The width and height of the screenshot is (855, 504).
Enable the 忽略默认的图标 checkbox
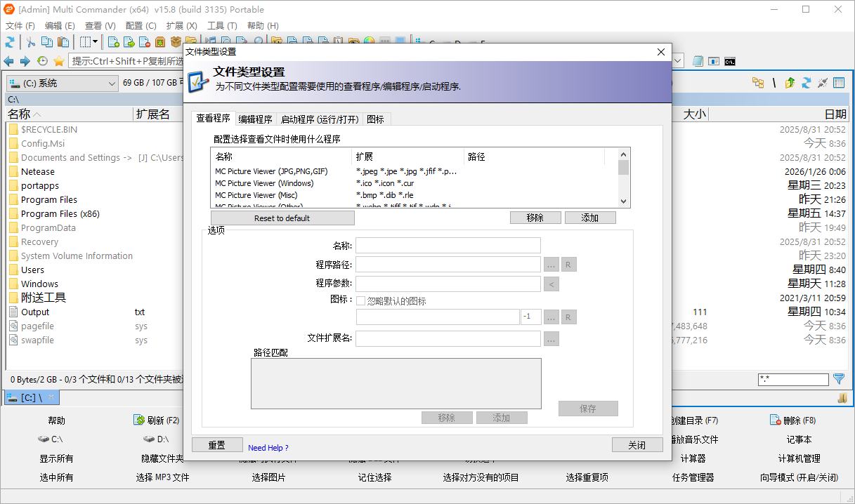361,300
